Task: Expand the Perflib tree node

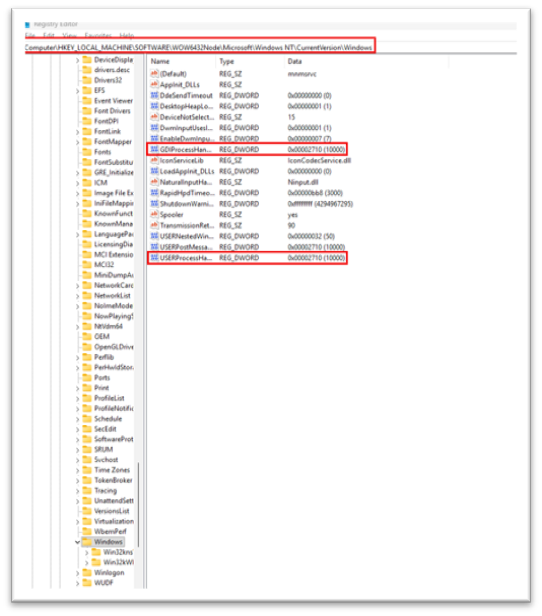Action: coord(77,358)
